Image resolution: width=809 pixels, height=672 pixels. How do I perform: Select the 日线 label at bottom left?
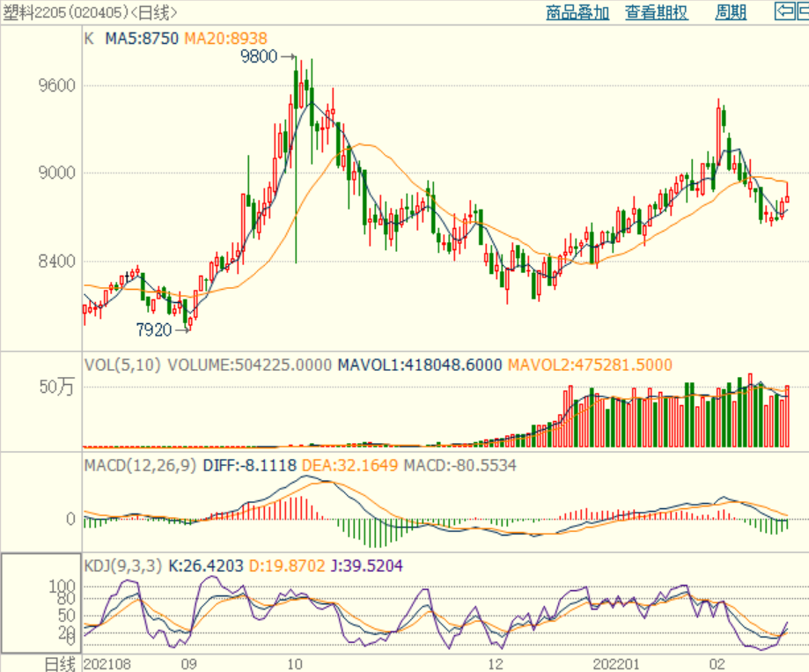(61, 662)
